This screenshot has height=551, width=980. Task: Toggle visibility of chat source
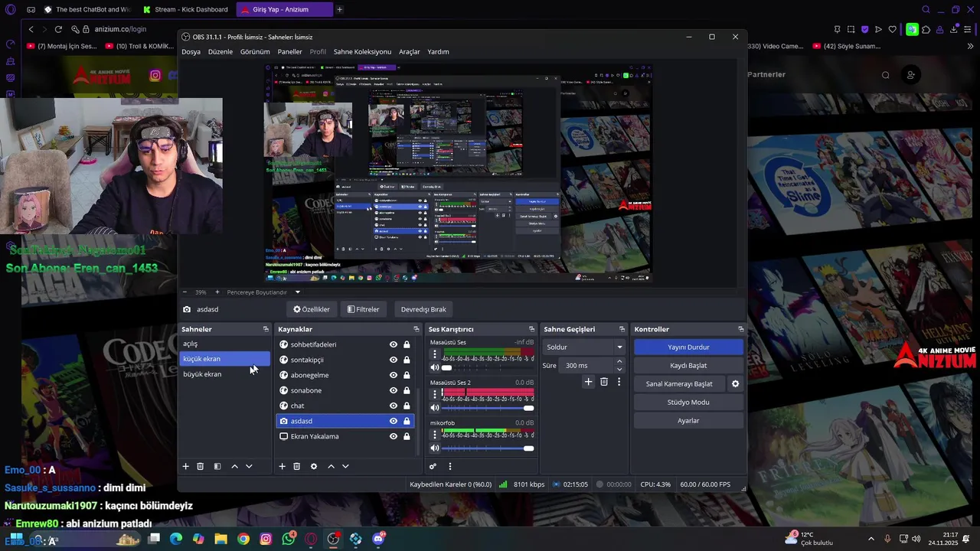tap(394, 406)
